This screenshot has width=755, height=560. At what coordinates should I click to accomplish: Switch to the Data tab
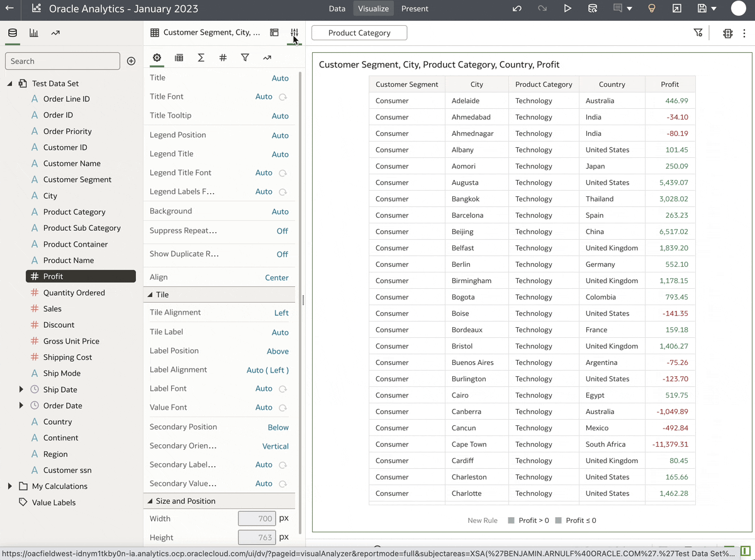[x=337, y=9]
